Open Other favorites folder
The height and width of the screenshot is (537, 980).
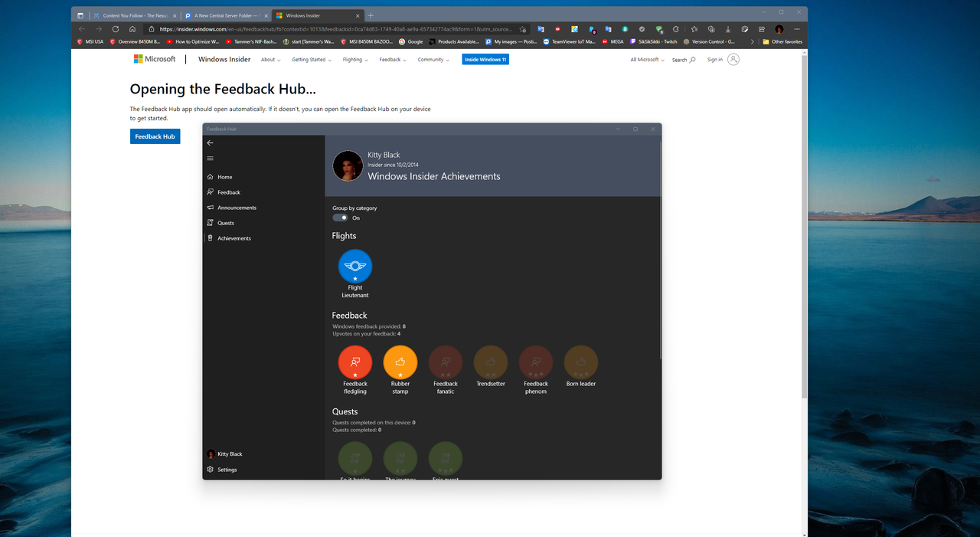pos(782,41)
